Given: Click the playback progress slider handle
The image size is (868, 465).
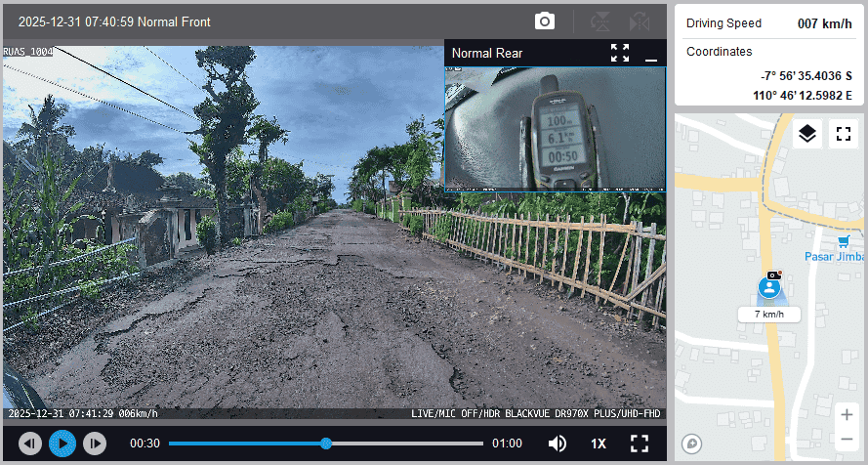Looking at the screenshot, I should pos(326,444).
